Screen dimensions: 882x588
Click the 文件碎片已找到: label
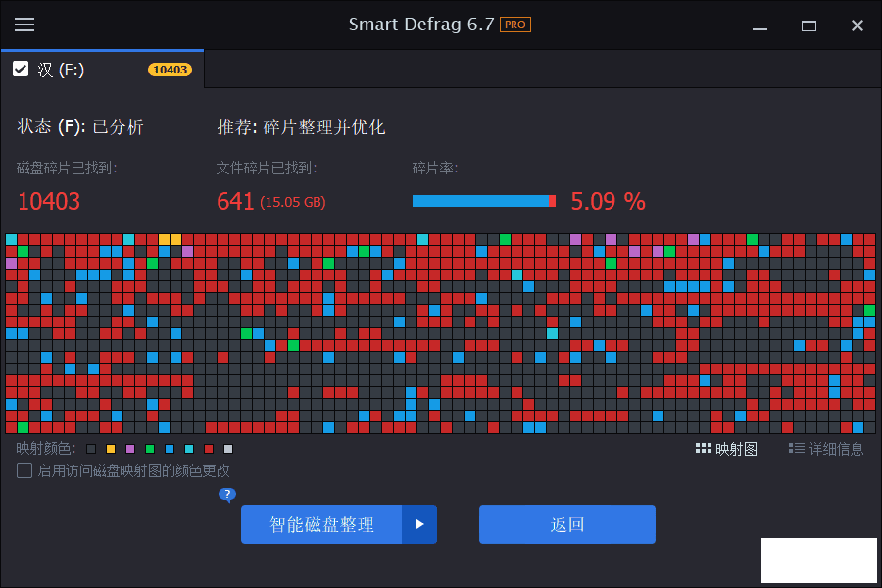point(267,168)
